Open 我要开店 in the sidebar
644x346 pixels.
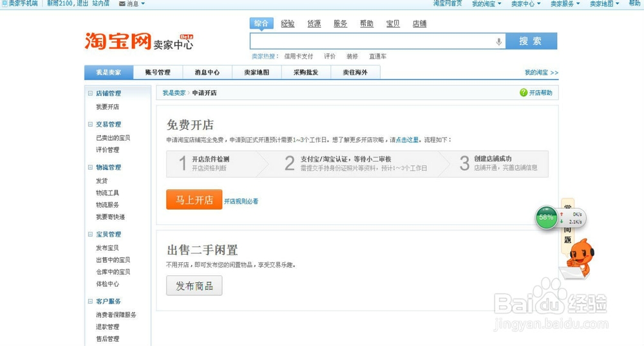click(108, 107)
